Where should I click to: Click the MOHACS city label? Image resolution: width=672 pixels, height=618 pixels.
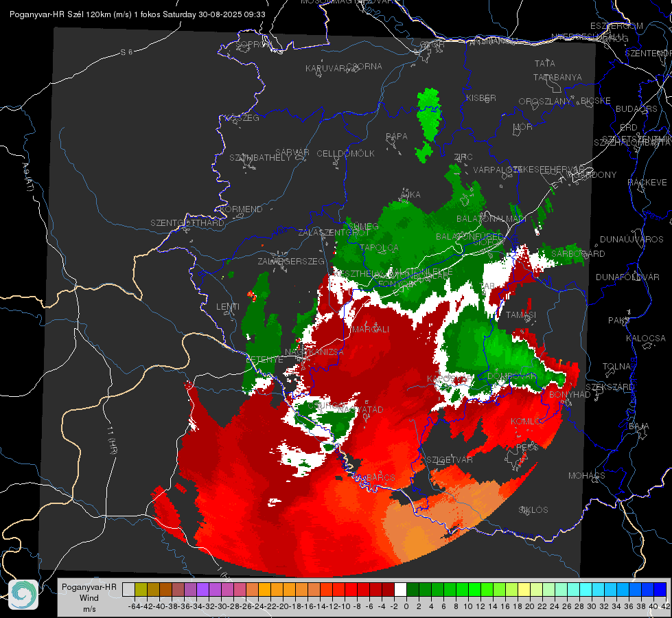tap(587, 476)
